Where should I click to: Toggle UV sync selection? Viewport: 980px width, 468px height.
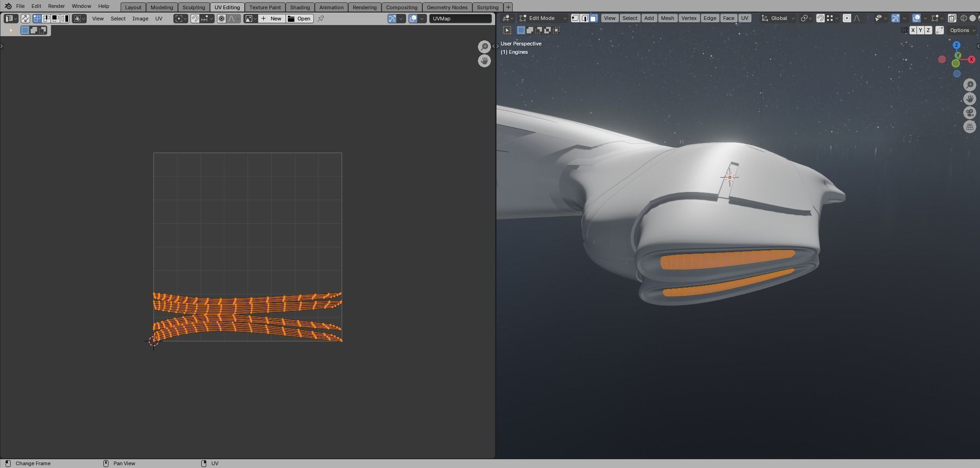(25, 19)
